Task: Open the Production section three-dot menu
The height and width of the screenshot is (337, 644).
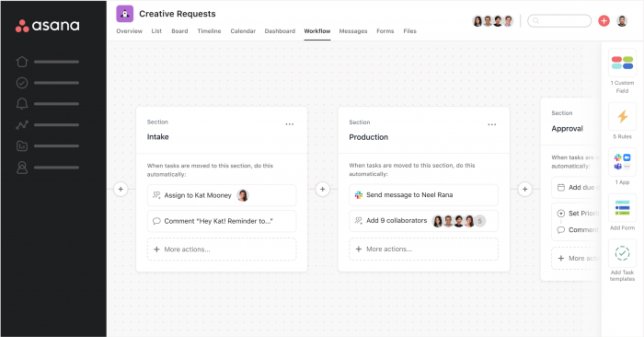Action: tap(491, 124)
